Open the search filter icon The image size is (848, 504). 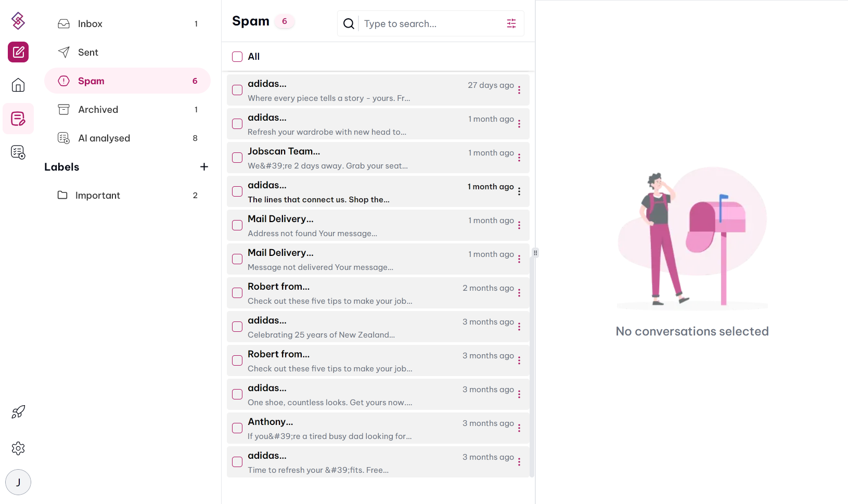point(511,23)
